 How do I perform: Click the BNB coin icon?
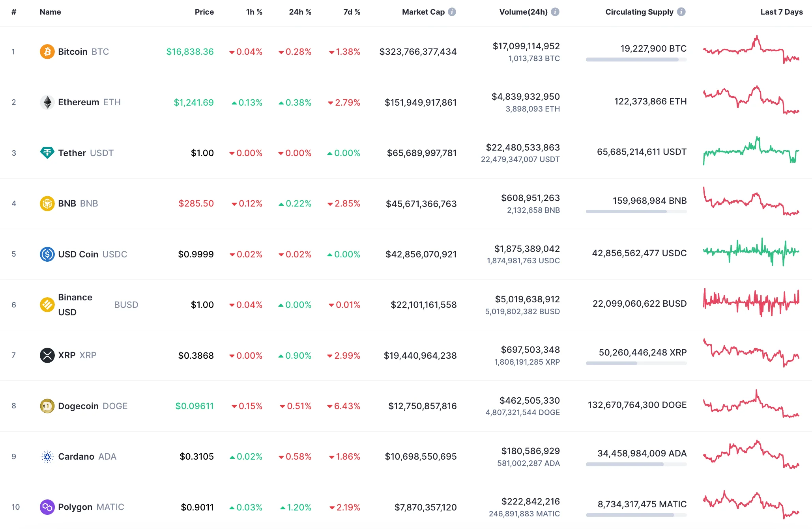(47, 203)
